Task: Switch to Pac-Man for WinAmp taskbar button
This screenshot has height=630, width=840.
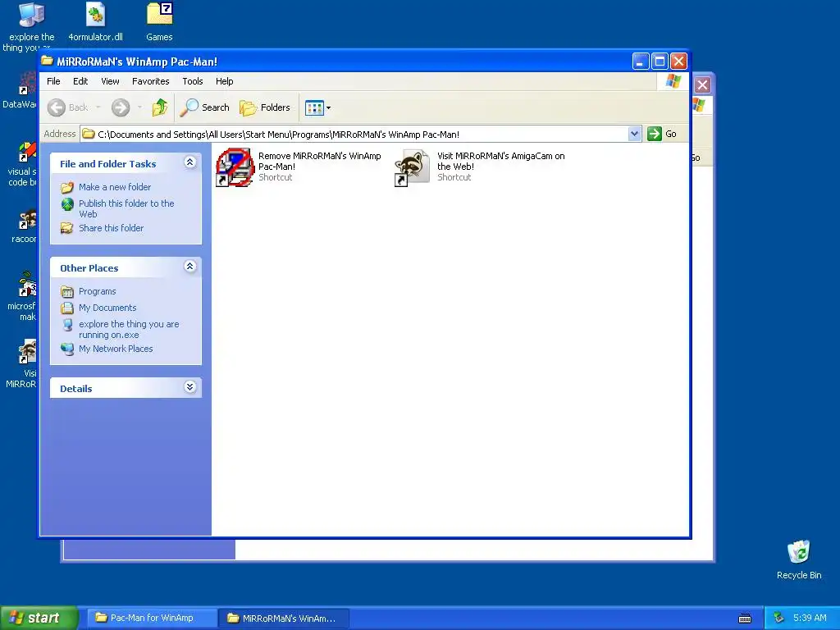Action: coord(152,619)
